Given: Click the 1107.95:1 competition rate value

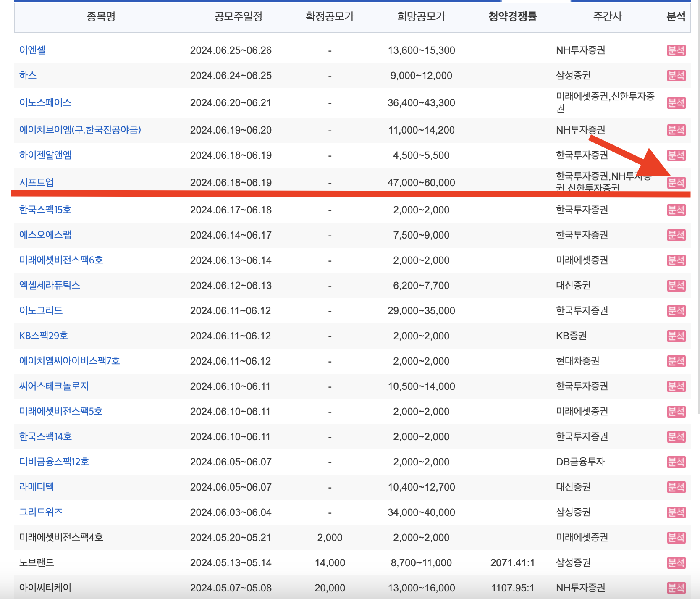Looking at the screenshot, I should click(x=513, y=588).
